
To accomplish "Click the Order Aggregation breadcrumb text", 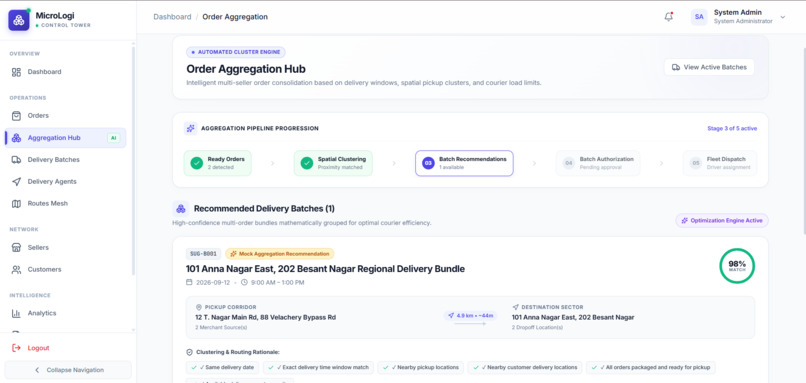I will tap(235, 17).
